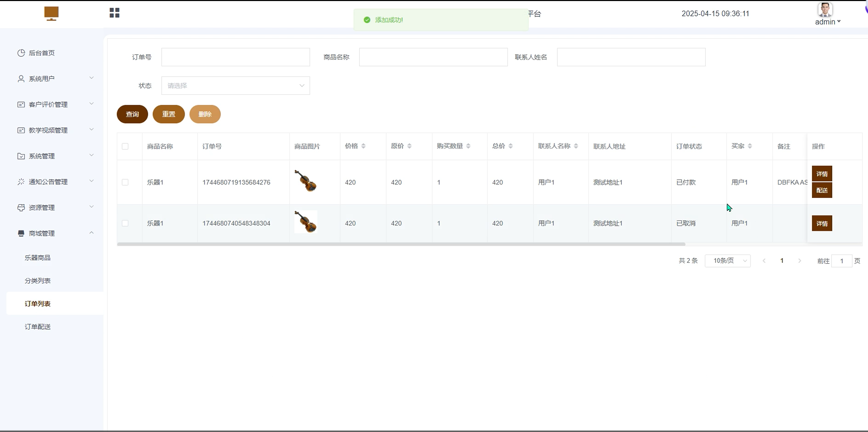This screenshot has height=432, width=868.
Task: Click the 系统用户 person icon
Action: tap(21, 79)
